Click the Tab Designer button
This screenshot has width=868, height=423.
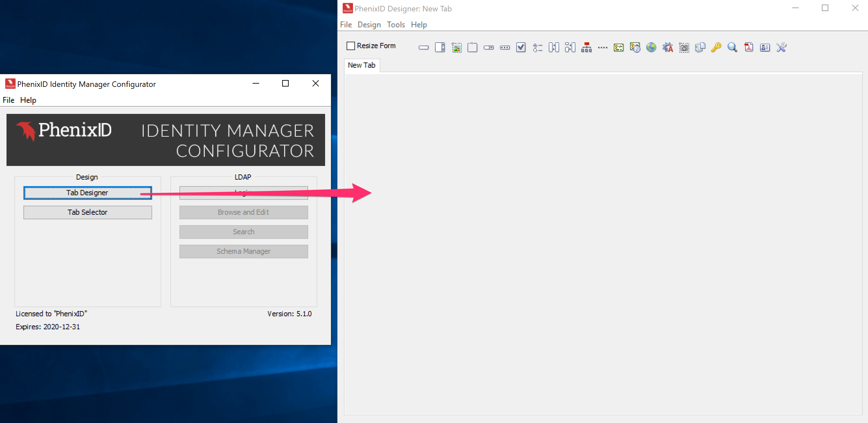point(87,193)
